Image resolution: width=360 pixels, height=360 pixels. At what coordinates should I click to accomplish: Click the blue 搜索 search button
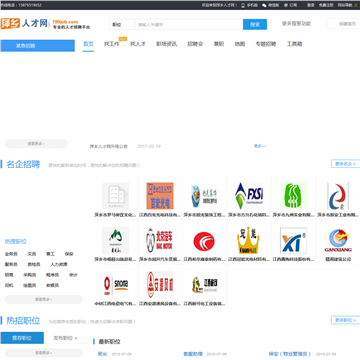pyautogui.click(x=255, y=25)
